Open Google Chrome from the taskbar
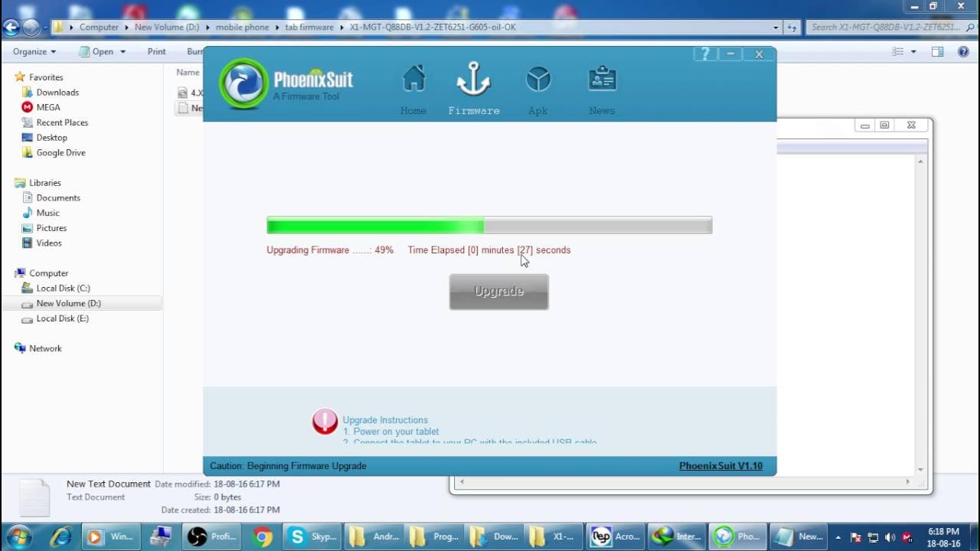Screen dimensions: 980x551 click(x=262, y=536)
